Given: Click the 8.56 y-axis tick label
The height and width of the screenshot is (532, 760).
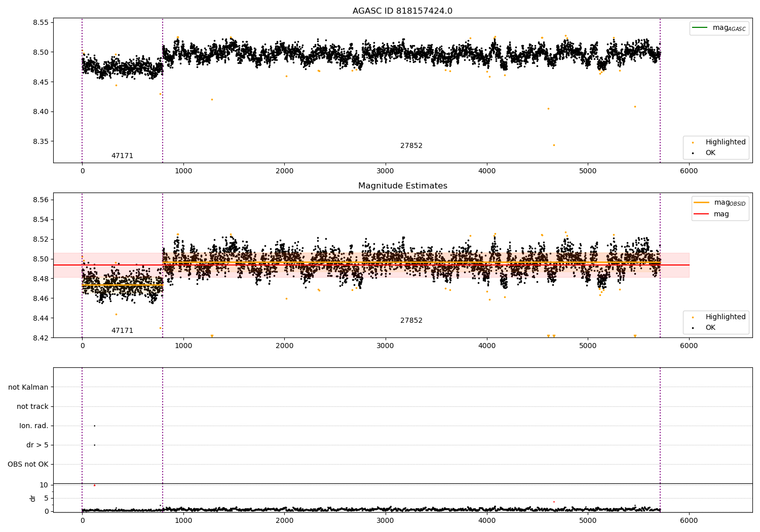Looking at the screenshot, I should click(x=40, y=200).
